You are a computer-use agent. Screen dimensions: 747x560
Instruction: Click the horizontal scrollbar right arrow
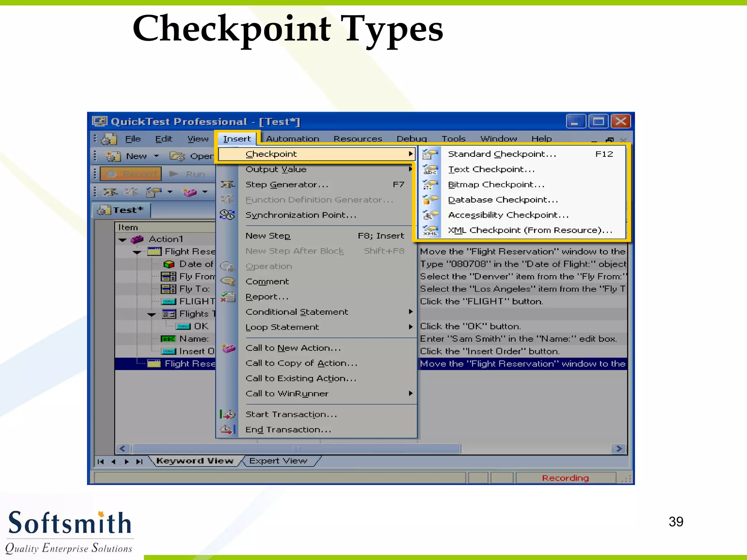(x=619, y=448)
